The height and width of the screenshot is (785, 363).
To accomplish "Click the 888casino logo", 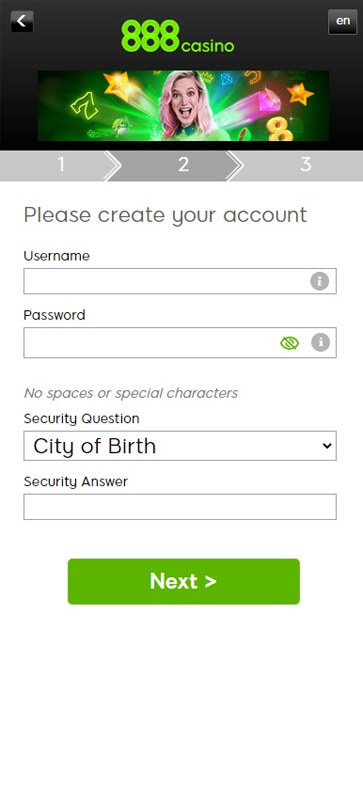I will pyautogui.click(x=177, y=37).
